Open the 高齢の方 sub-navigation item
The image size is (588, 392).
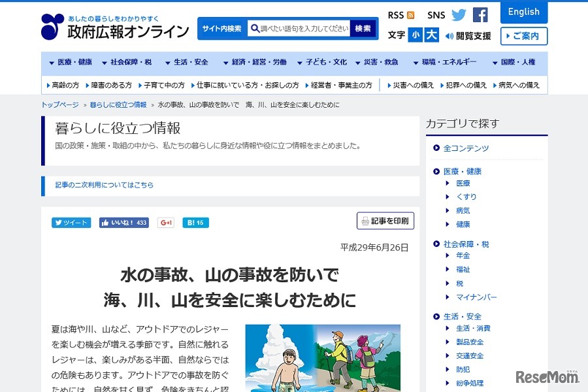click(63, 86)
